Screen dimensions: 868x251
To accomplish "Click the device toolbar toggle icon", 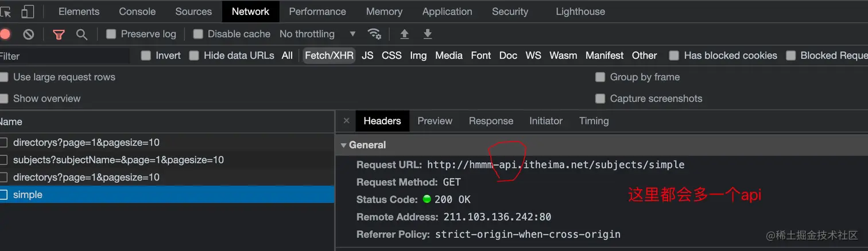I will tap(28, 11).
